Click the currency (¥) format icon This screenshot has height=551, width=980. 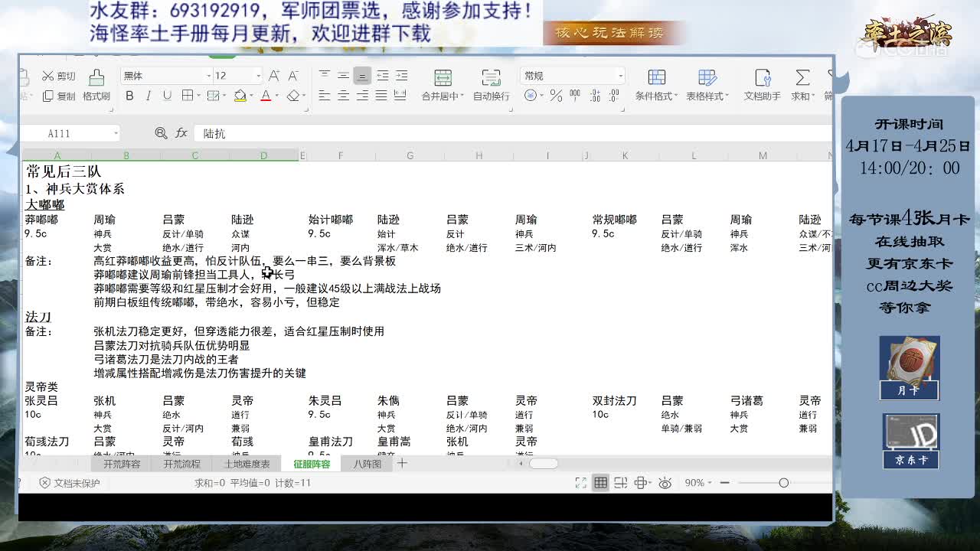[531, 96]
